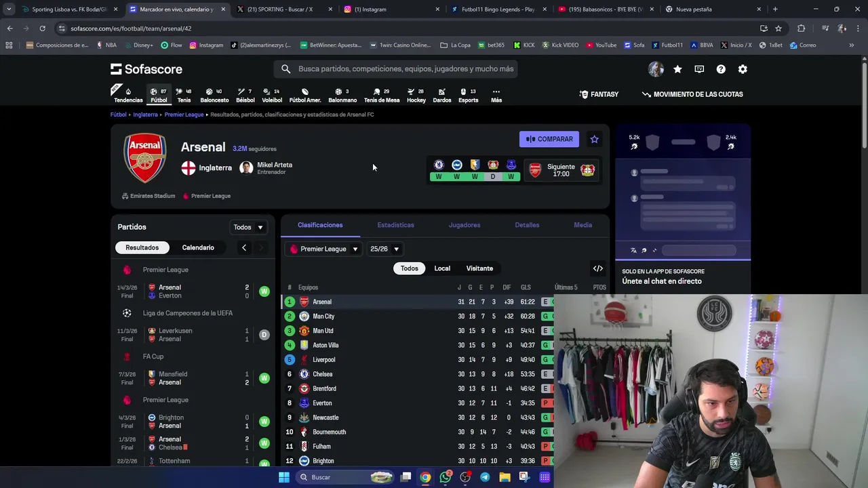The width and height of the screenshot is (868, 488).
Task: Open WhatsApp from the taskbar
Action: point(446,477)
